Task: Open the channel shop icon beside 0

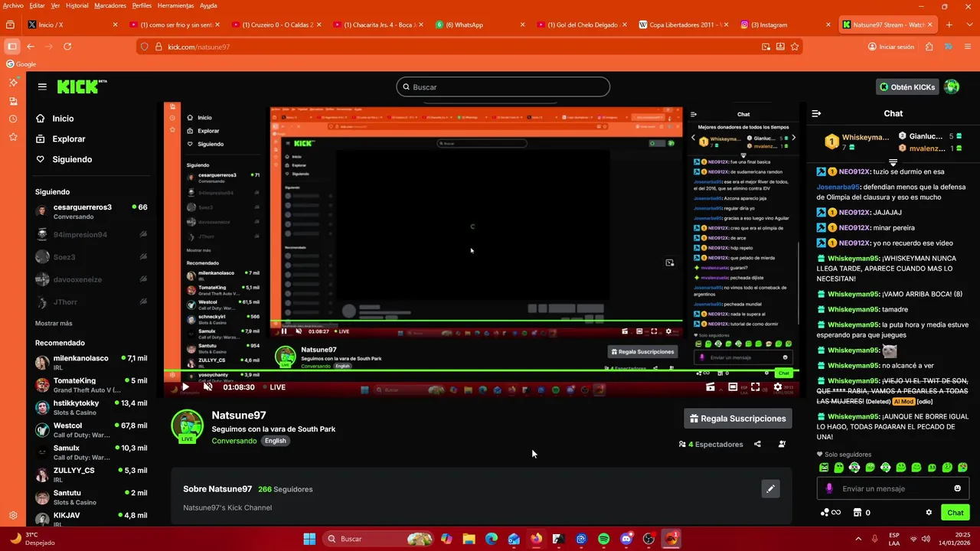Action: pyautogui.click(x=857, y=513)
